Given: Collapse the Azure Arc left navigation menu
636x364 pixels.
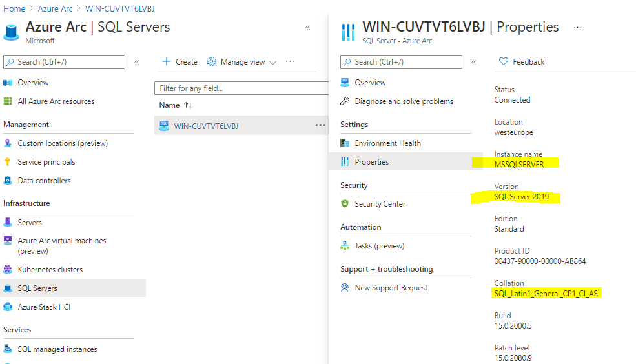Looking at the screenshot, I should [136, 62].
